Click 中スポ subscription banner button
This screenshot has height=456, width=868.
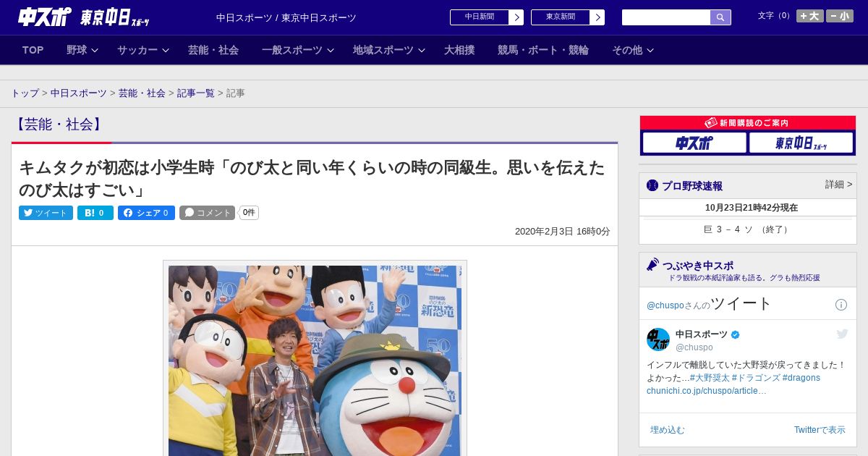point(694,143)
